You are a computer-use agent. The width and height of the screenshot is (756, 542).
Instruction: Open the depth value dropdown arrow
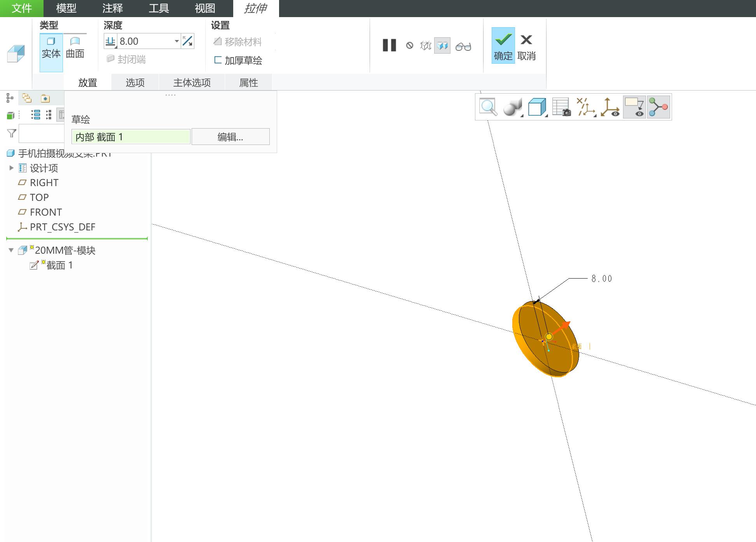pyautogui.click(x=176, y=41)
